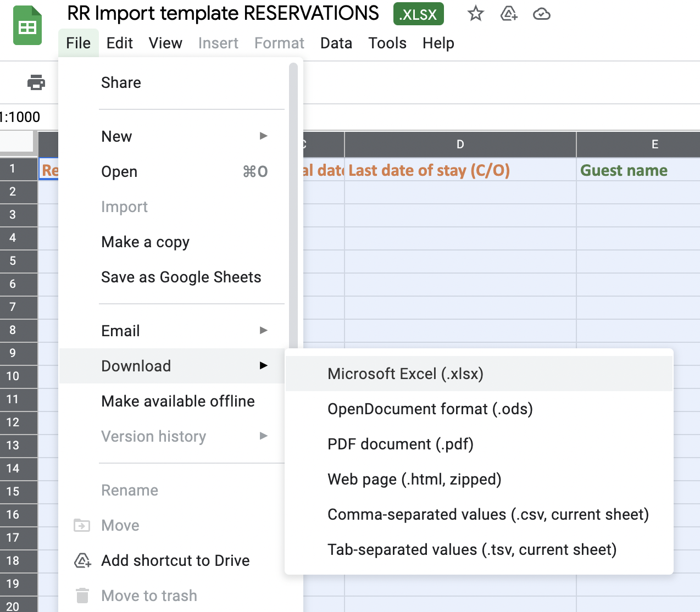Click the add to Drive icon in title bar
700x612 pixels.
(509, 14)
